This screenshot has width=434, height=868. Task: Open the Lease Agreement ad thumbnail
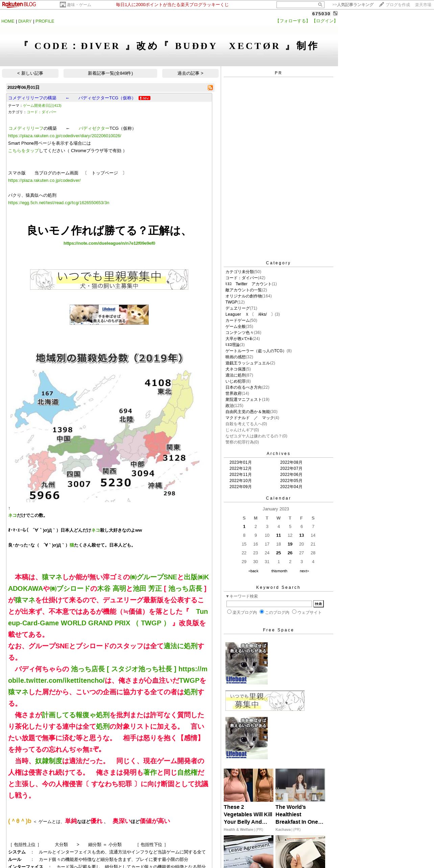[x=248, y=852]
